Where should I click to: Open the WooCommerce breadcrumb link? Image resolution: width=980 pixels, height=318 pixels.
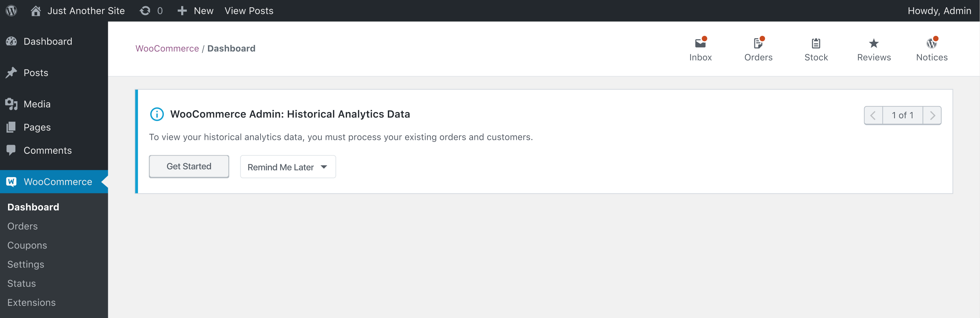(x=167, y=48)
